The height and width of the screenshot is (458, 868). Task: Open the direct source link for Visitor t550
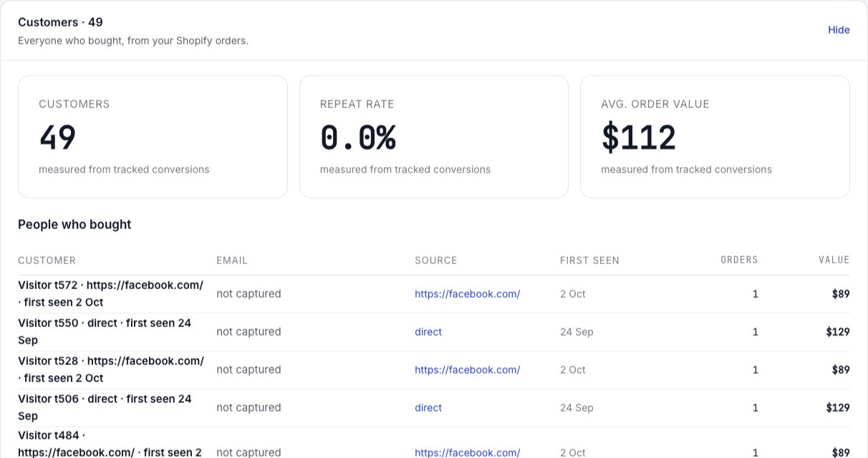click(428, 332)
